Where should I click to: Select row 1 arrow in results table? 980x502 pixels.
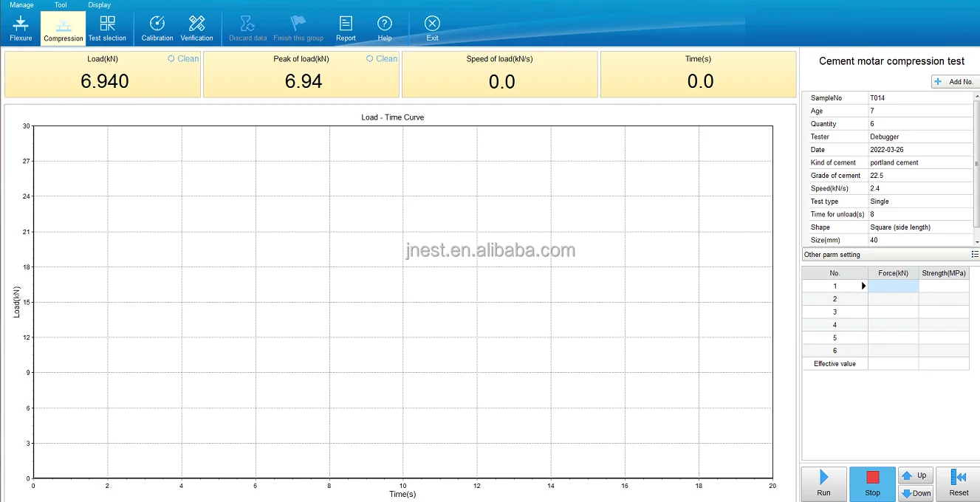863,286
